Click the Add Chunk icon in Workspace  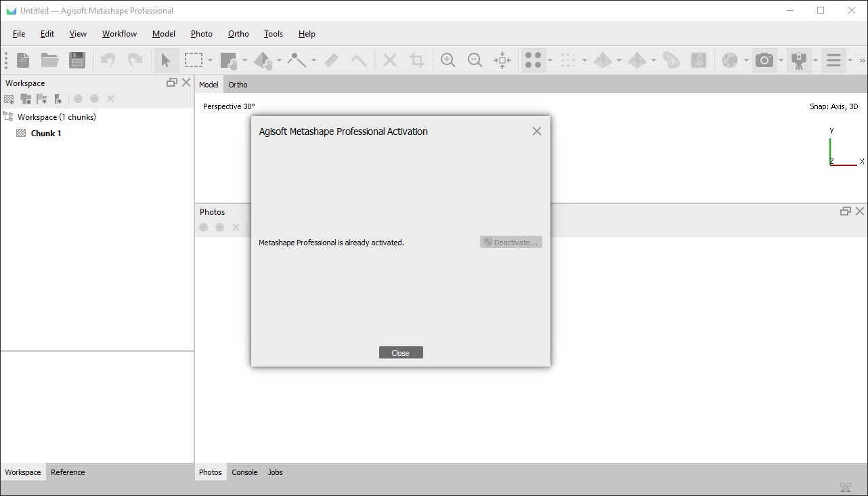(9, 98)
